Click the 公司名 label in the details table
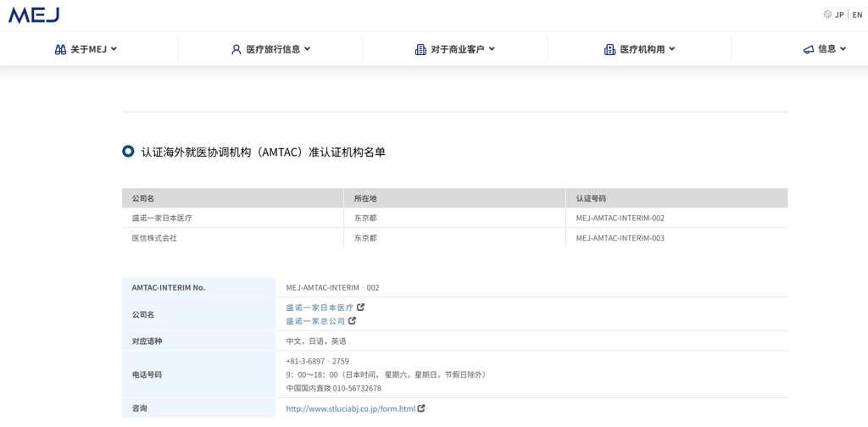The width and height of the screenshot is (868, 427). click(142, 314)
